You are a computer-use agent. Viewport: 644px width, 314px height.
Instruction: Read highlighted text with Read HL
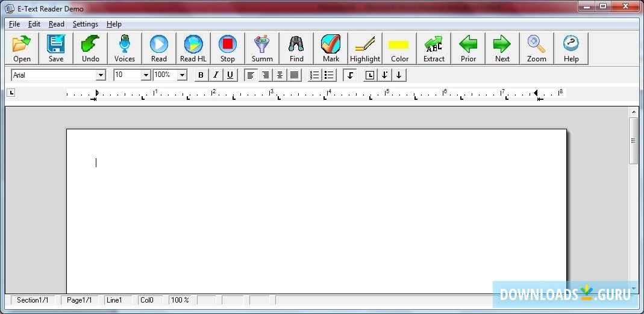pyautogui.click(x=193, y=48)
